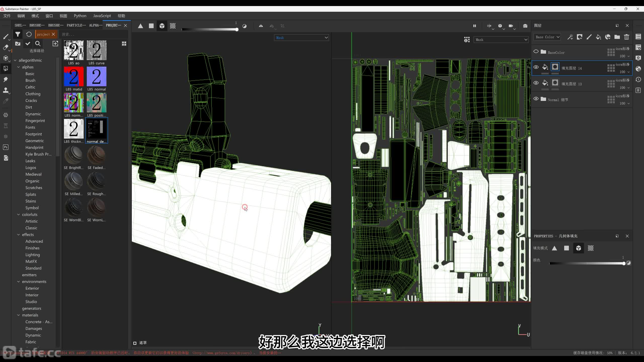
Task: Select the Scratches alpha category
Action: 34,188
